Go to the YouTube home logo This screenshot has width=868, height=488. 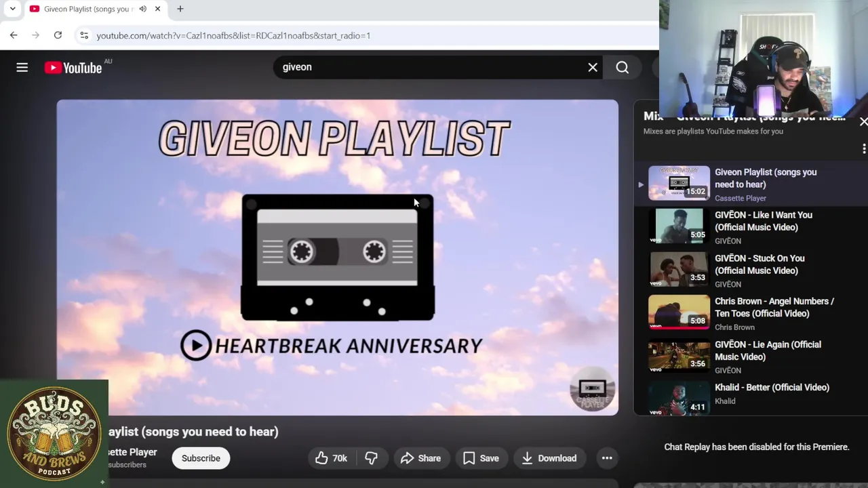(x=73, y=68)
